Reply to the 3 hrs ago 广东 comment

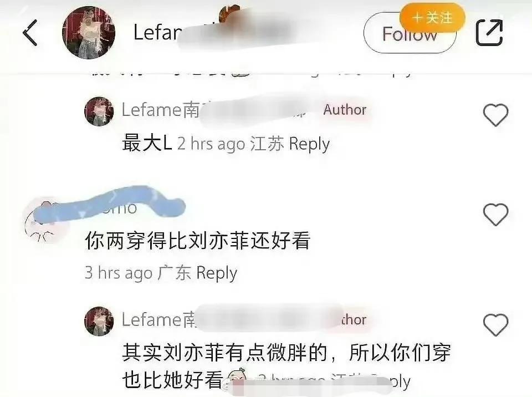tap(217, 273)
